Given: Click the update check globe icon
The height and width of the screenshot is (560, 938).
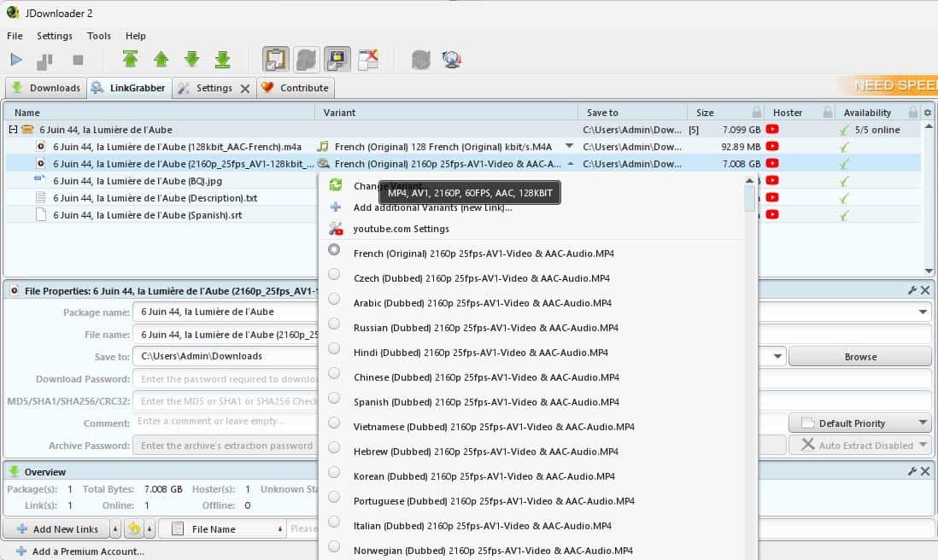Looking at the screenshot, I should (451, 60).
